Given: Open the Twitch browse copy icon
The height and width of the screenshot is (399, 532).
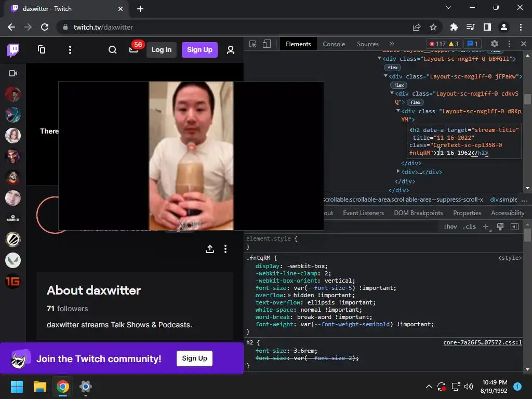Looking at the screenshot, I should (x=42, y=49).
